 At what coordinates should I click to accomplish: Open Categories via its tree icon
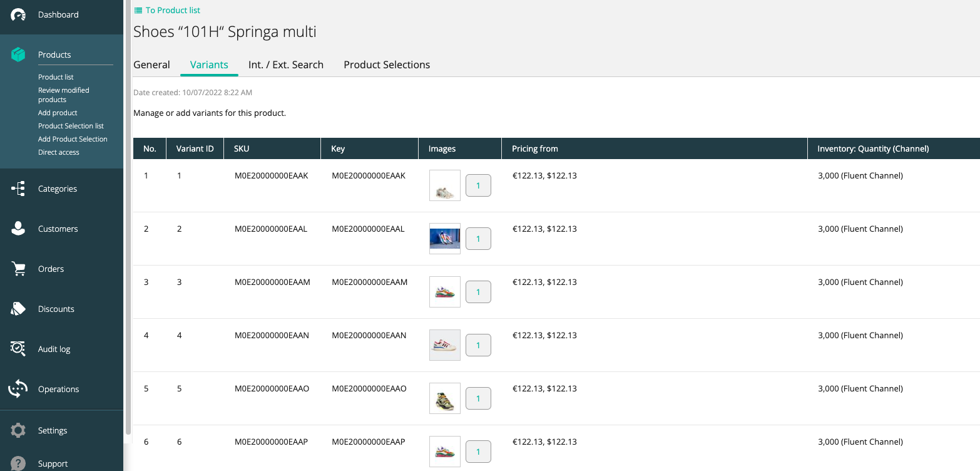(x=18, y=189)
